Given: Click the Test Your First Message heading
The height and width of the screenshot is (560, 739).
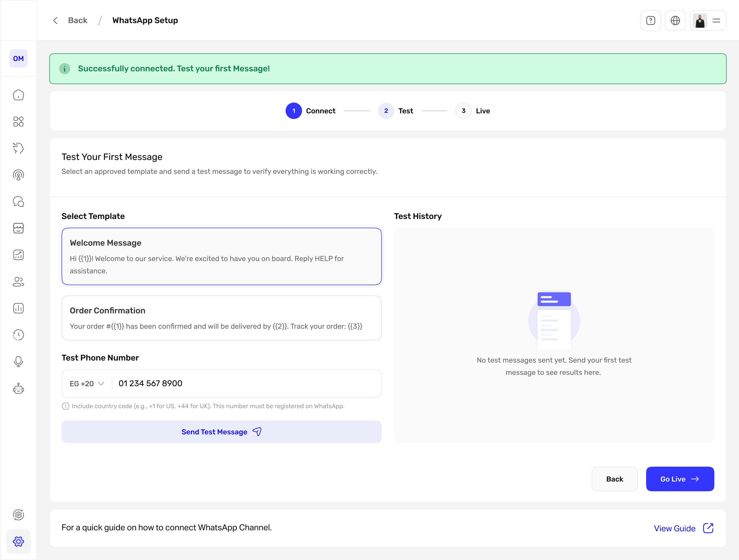Looking at the screenshot, I should pyautogui.click(x=112, y=157).
